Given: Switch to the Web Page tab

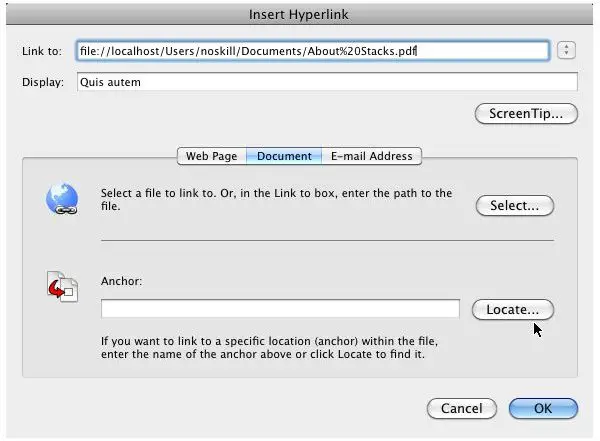Looking at the screenshot, I should click(212, 156).
